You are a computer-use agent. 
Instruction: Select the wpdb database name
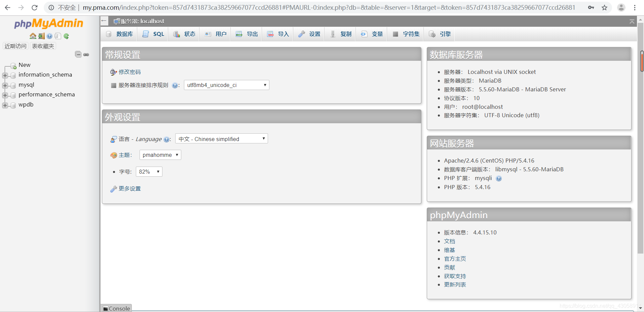point(26,104)
